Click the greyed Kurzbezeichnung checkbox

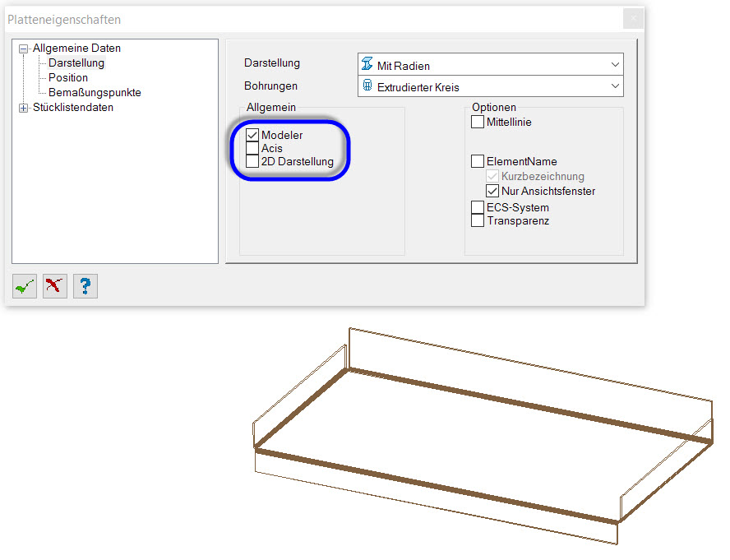pos(492,176)
